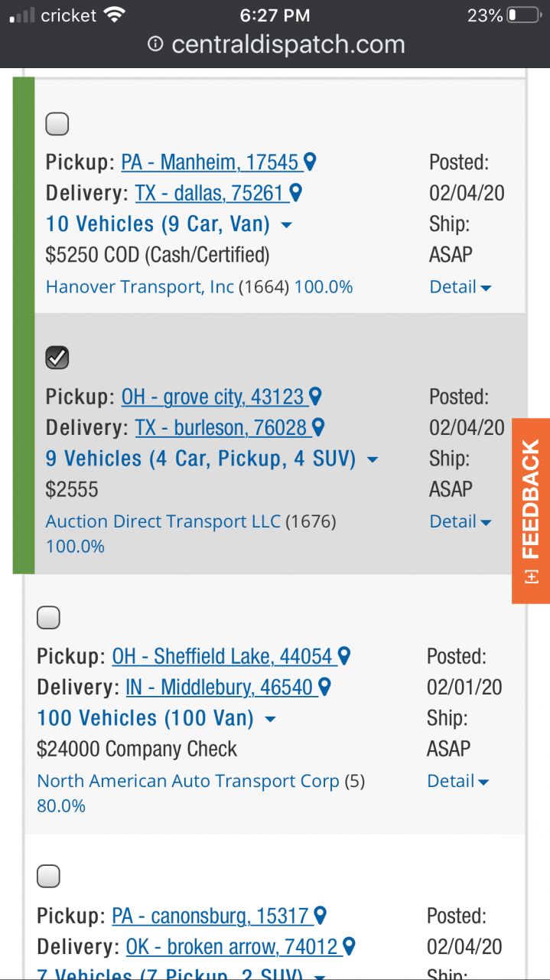Tap map pin for broken arrow, 74012

350,946
